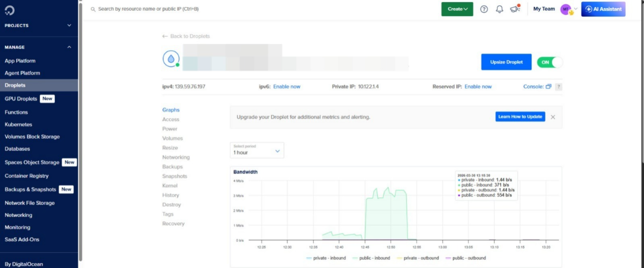Image resolution: width=644 pixels, height=268 pixels.
Task: Click the Droplet water drop icon
Action: [171, 59]
